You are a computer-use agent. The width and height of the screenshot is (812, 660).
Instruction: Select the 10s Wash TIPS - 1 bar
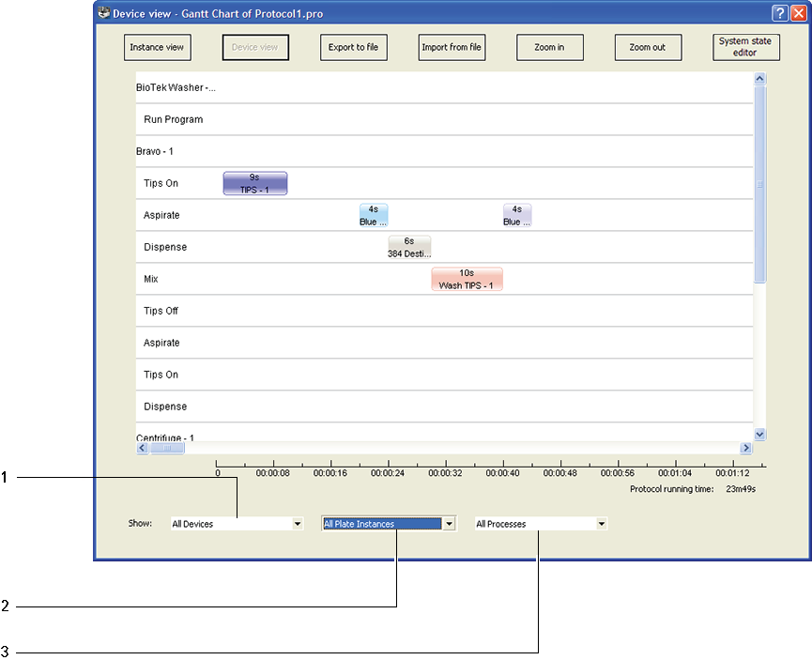[467, 279]
